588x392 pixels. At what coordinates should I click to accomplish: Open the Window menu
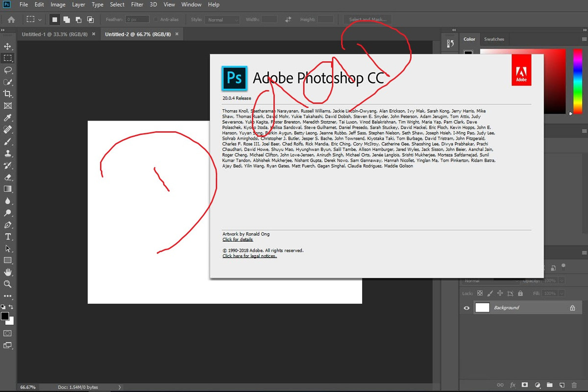click(x=191, y=4)
